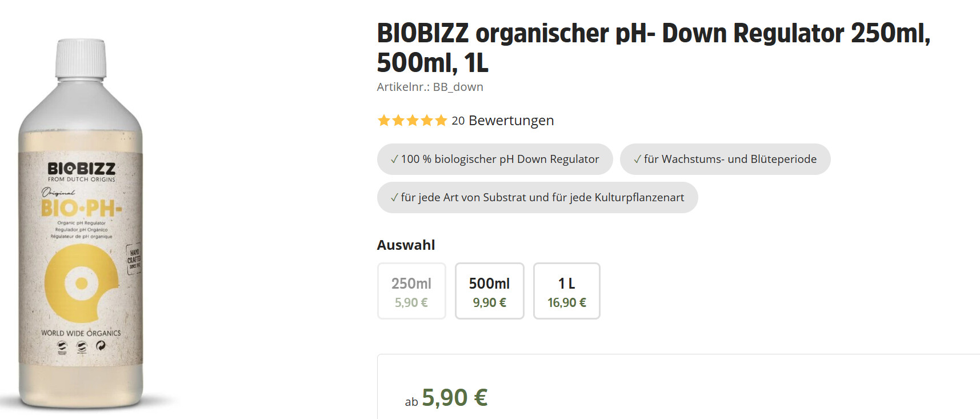980x419 pixels.
Task: Click the "für jede Art von Substrat" chip
Action: 537,198
